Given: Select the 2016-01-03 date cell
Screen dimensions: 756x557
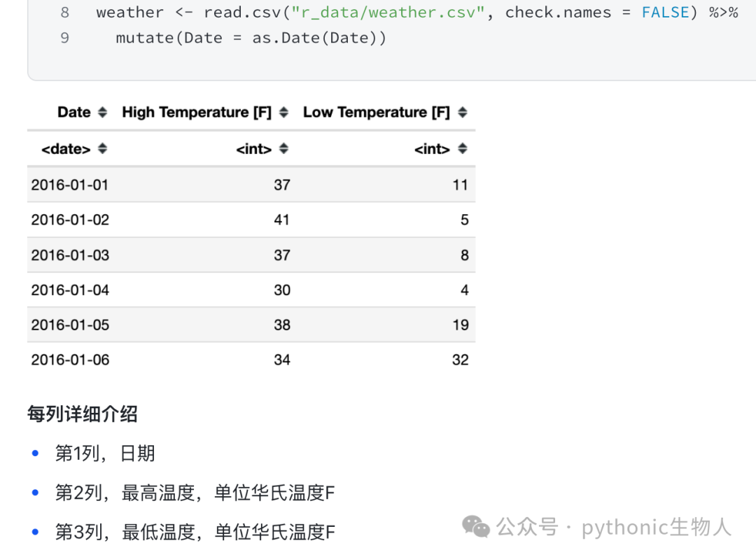Looking at the screenshot, I should (x=70, y=255).
